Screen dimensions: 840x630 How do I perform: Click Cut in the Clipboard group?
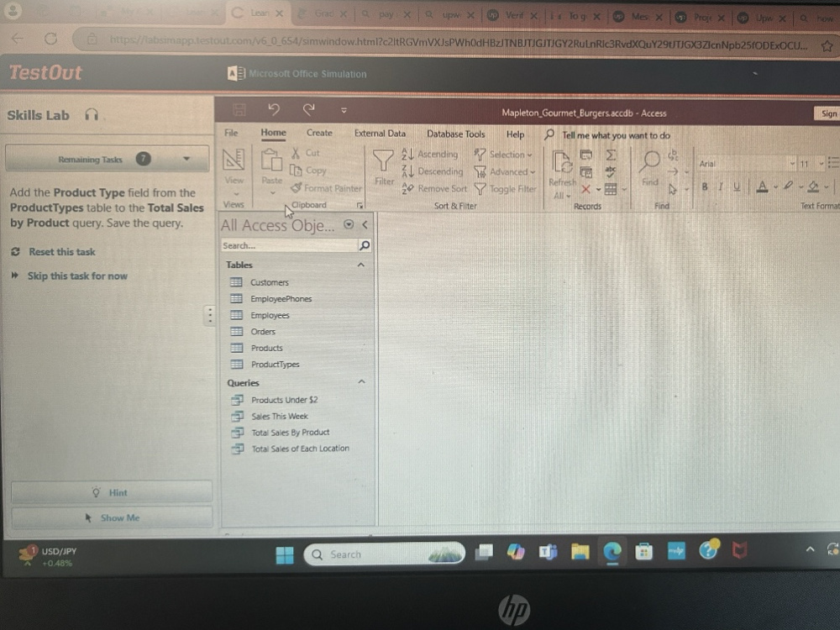[306, 153]
